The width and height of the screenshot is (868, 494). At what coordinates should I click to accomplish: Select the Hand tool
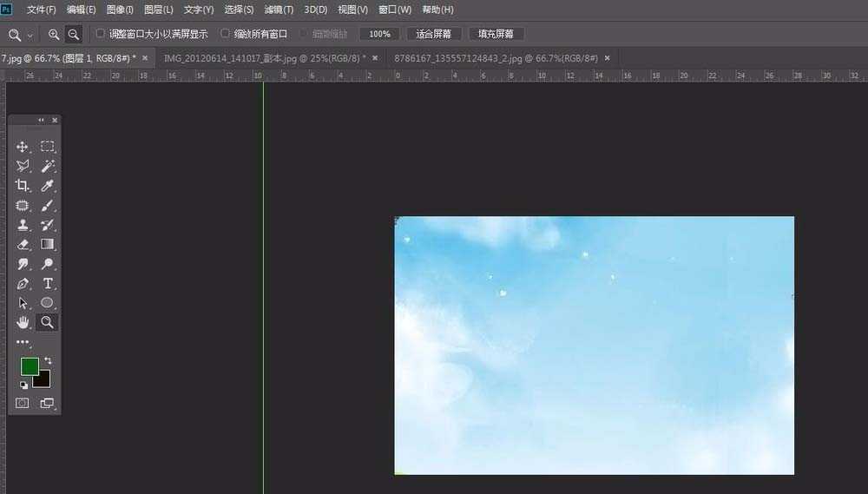pyautogui.click(x=23, y=322)
